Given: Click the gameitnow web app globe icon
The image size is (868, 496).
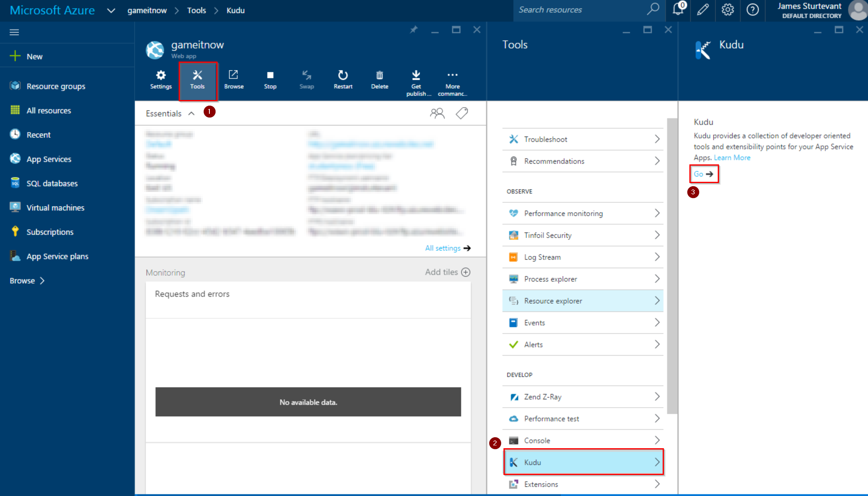Looking at the screenshot, I should tap(155, 50).
